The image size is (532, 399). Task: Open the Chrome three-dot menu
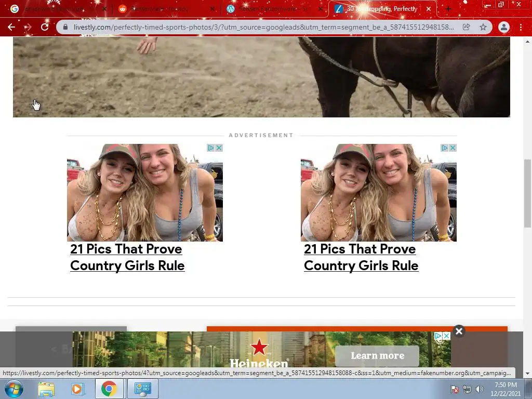tap(521, 27)
